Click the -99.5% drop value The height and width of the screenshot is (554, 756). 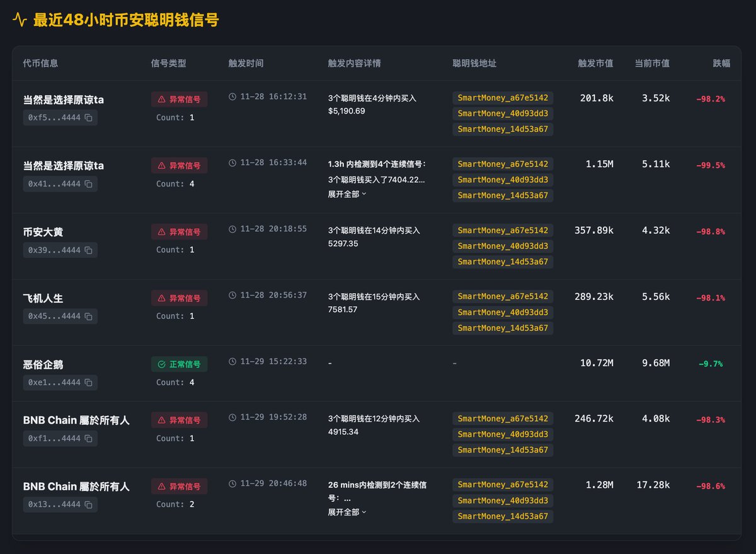click(x=710, y=165)
